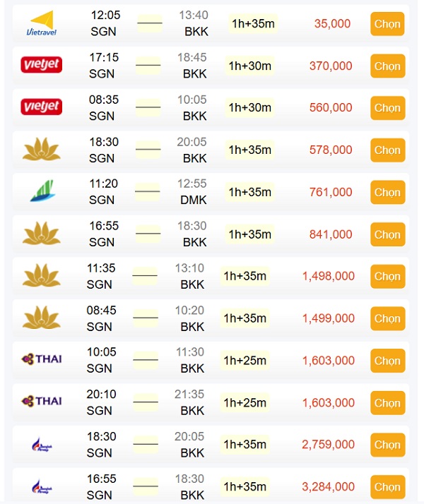
Task: Select Chọn for the 370,000 Vietjet flight
Action: [387, 66]
